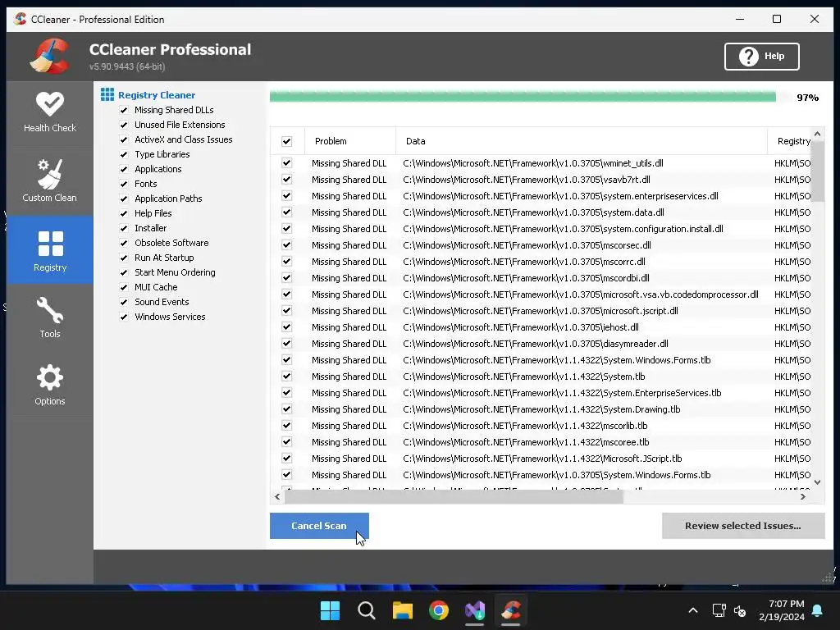
Task: Toggle ActiveX and Class Issues checkbox
Action: point(124,139)
